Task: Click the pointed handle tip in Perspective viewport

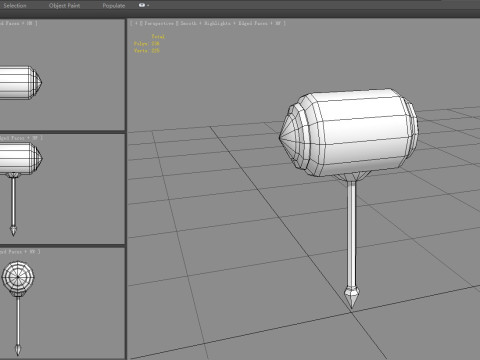Action: click(x=352, y=296)
